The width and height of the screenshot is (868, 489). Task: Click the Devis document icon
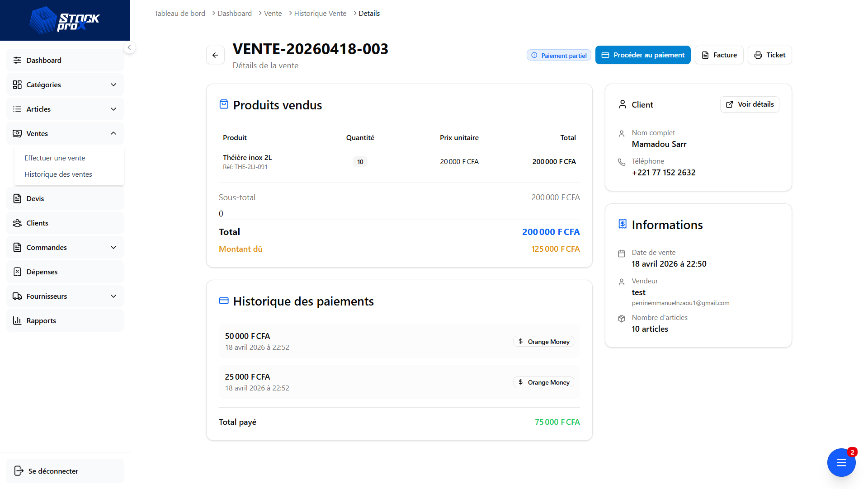pos(17,198)
